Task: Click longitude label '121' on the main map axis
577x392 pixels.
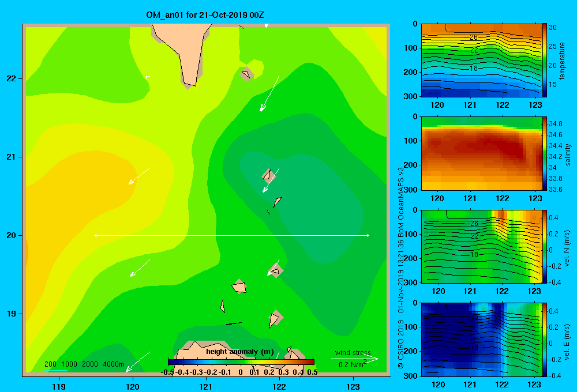Action: [206, 386]
